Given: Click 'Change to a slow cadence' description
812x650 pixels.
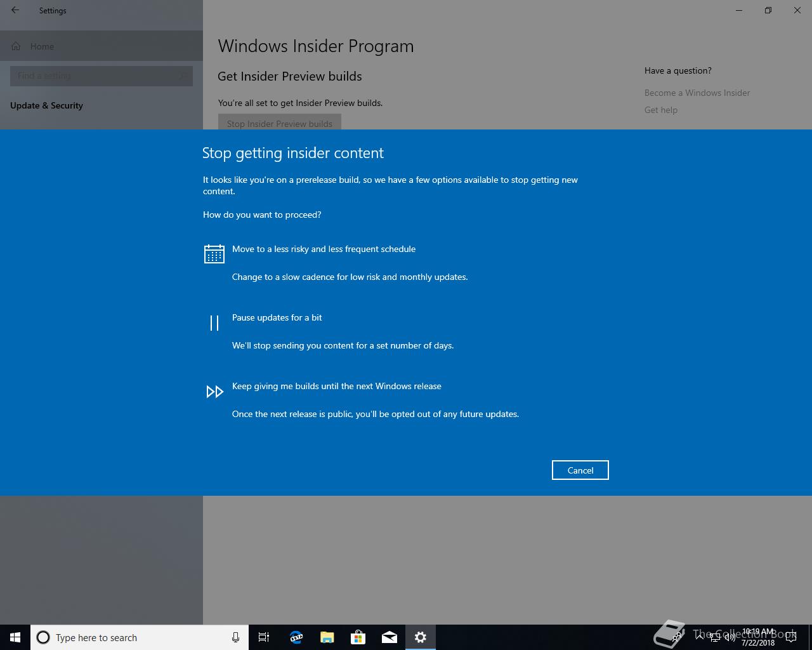Looking at the screenshot, I should click(350, 277).
